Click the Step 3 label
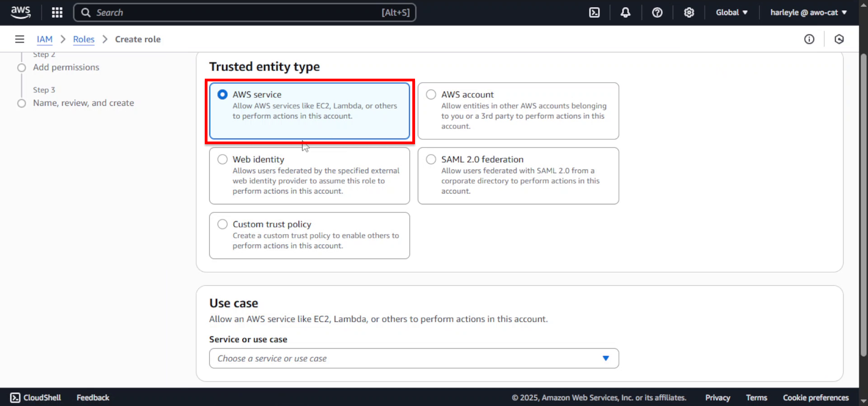868x406 pixels. 44,90
